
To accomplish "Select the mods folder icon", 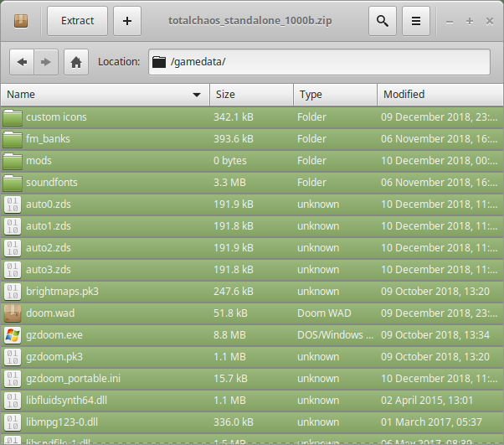I will (13, 161).
